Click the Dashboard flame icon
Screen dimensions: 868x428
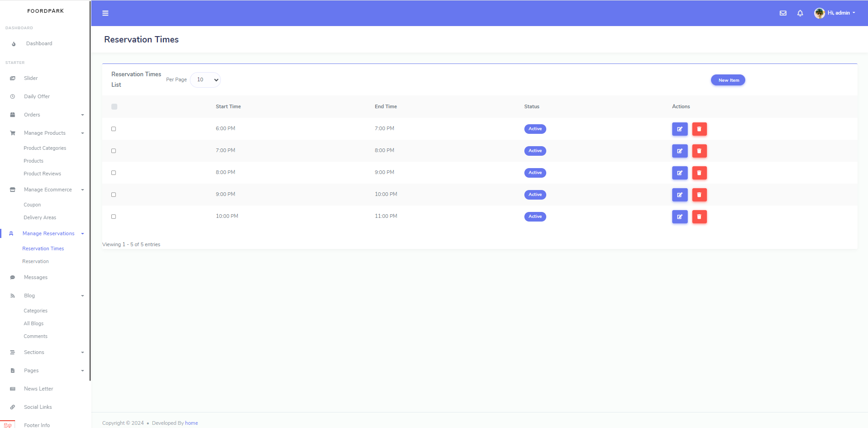tap(14, 44)
